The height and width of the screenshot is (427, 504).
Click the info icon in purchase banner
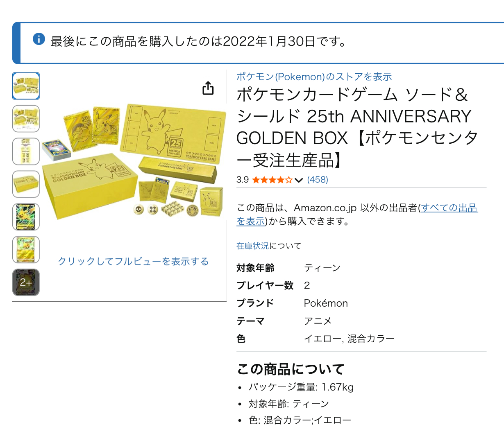[39, 39]
